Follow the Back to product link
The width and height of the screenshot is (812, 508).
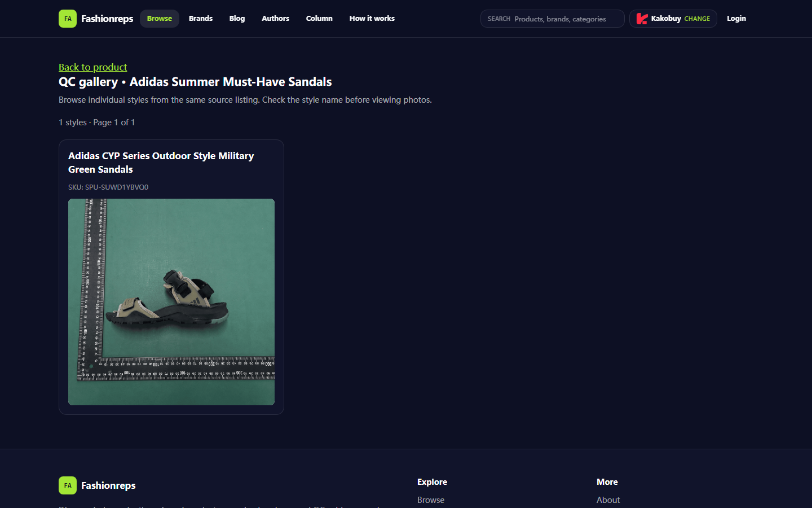[x=93, y=67]
